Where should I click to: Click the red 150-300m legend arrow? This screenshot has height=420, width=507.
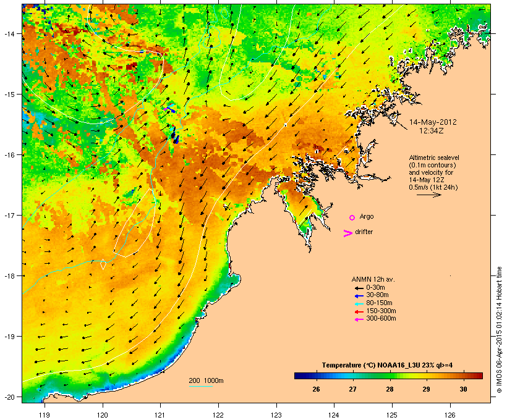[x=359, y=312]
